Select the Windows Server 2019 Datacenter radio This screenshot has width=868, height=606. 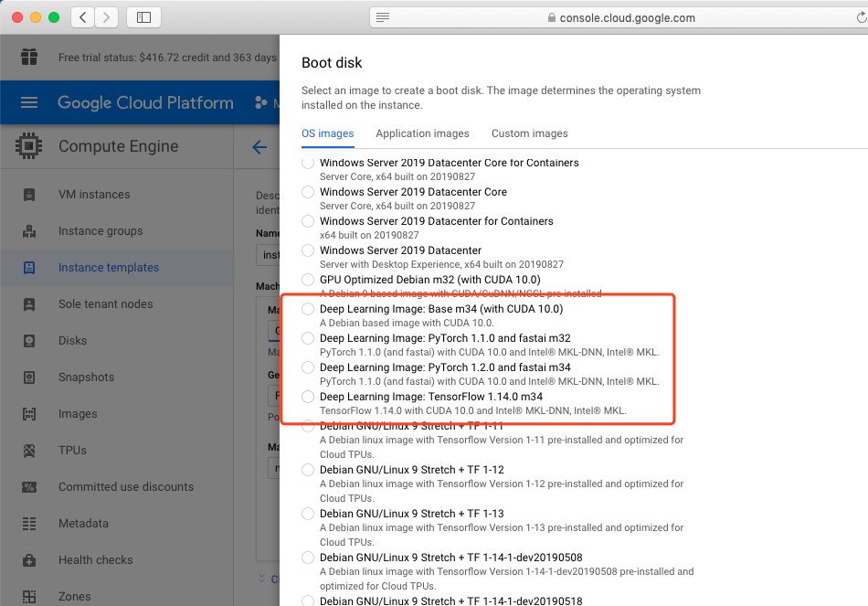tap(308, 250)
